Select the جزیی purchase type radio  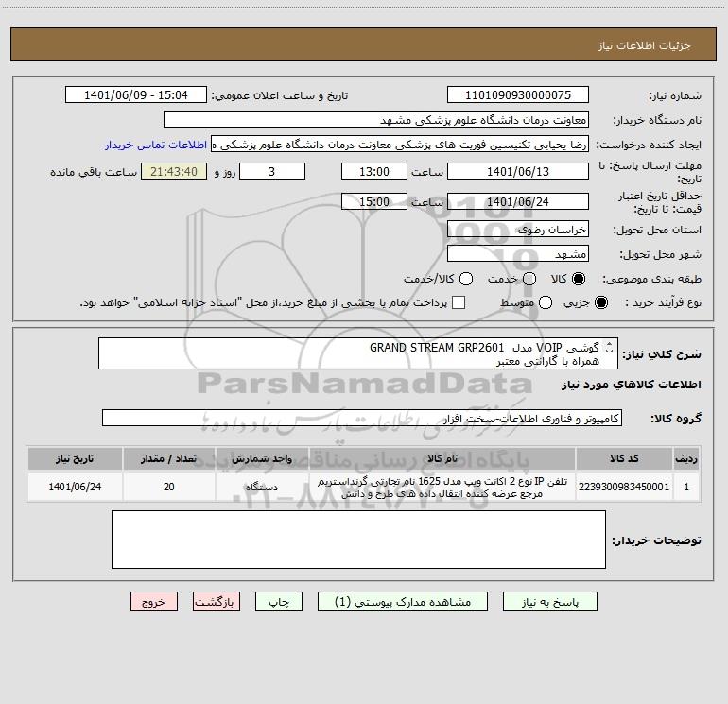(x=600, y=302)
